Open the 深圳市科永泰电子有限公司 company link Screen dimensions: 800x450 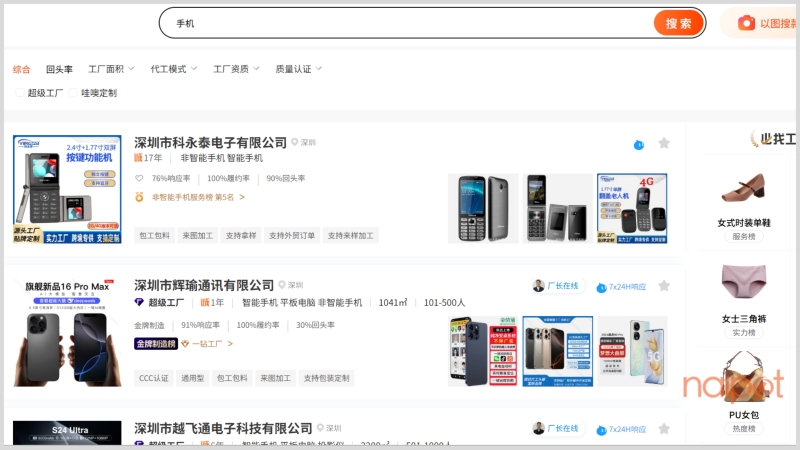point(210,143)
